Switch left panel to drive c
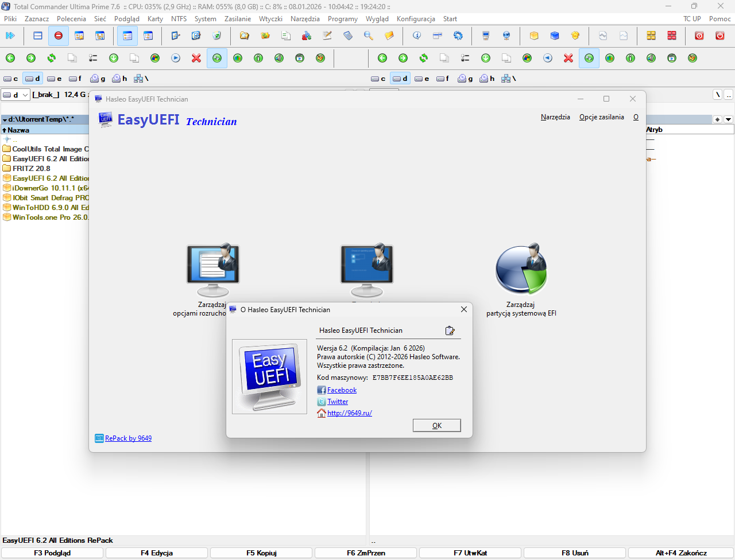Screen dimensions: 735x560 pyautogui.click(x=11, y=79)
